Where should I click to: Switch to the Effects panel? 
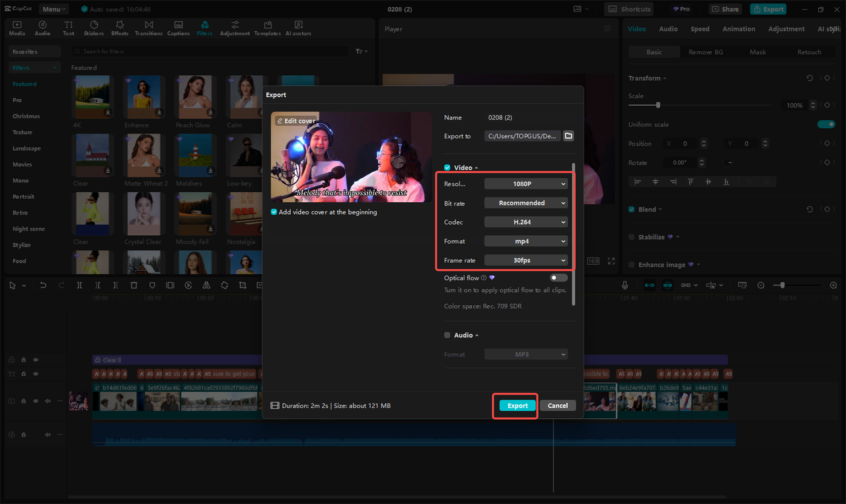(x=120, y=26)
